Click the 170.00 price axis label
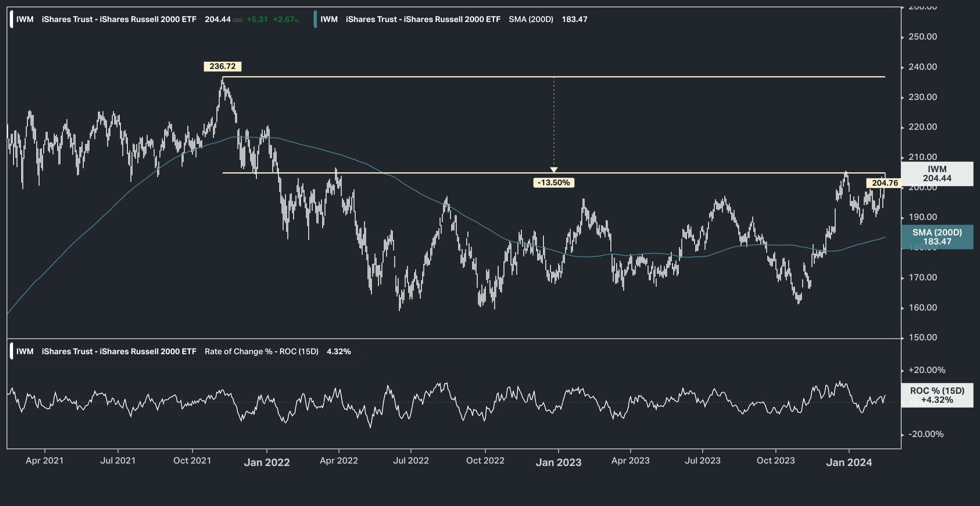The image size is (980, 506). pos(922,277)
